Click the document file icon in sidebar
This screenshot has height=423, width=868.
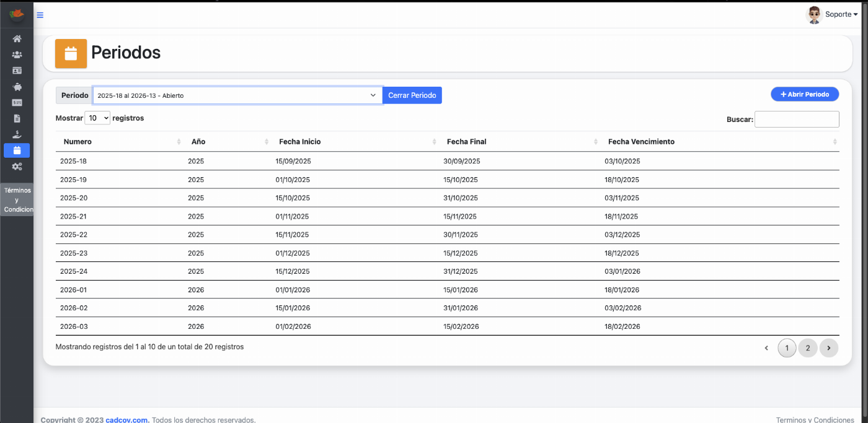point(17,118)
